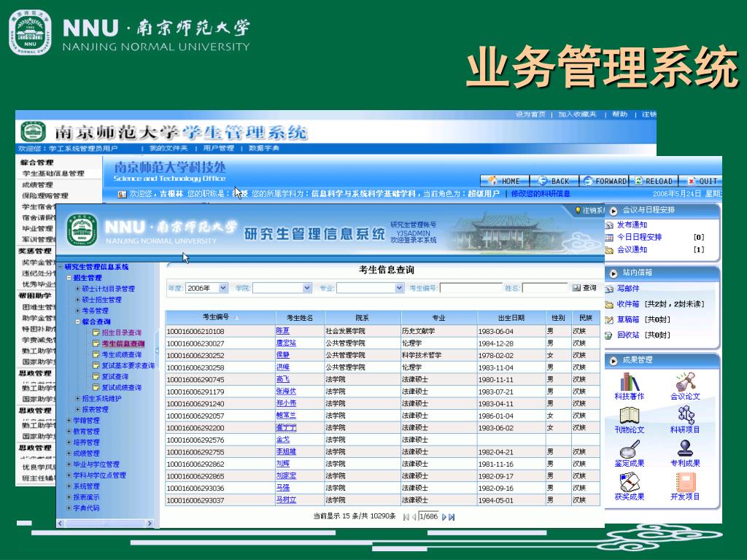
Task: Open the 会议论文 achievement icon
Action: (685, 386)
